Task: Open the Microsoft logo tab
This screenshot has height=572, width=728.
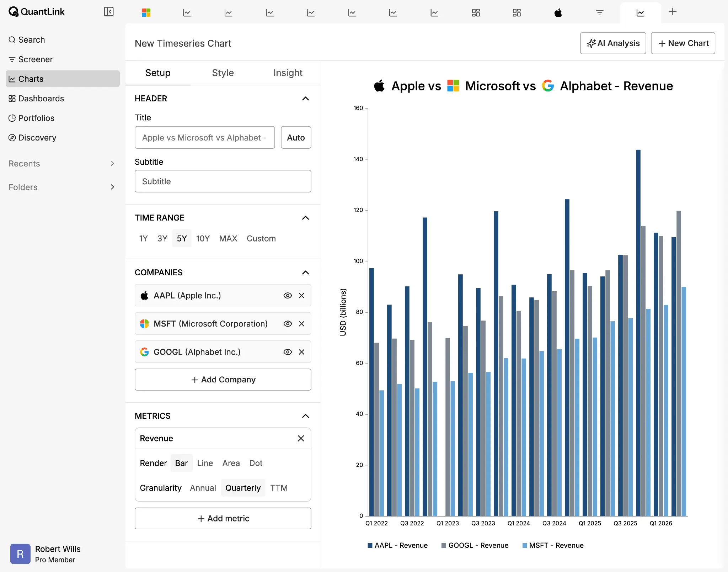Action: pos(146,13)
